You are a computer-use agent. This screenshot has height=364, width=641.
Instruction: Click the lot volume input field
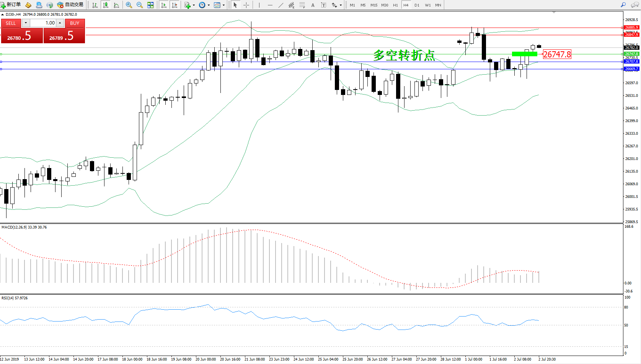pyautogui.click(x=43, y=23)
